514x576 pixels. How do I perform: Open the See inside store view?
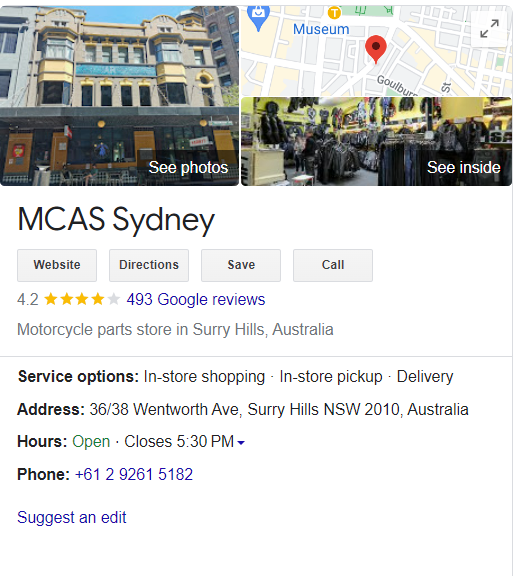(376, 141)
